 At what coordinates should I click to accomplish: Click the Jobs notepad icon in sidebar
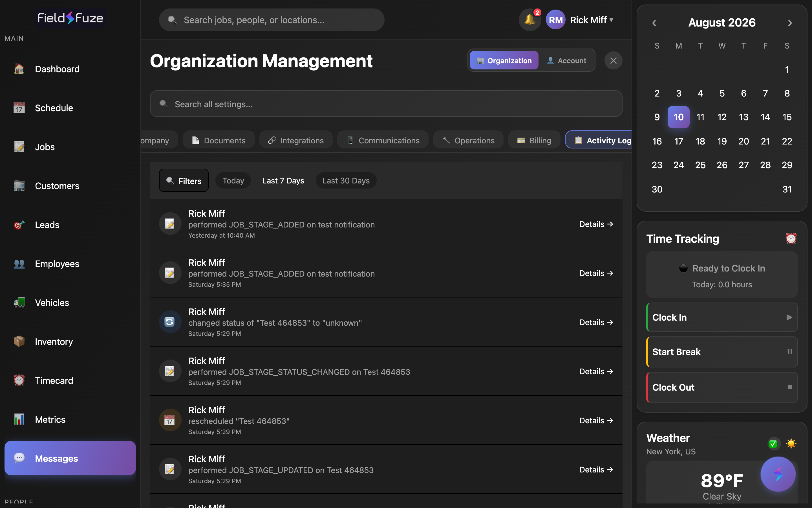(x=19, y=147)
